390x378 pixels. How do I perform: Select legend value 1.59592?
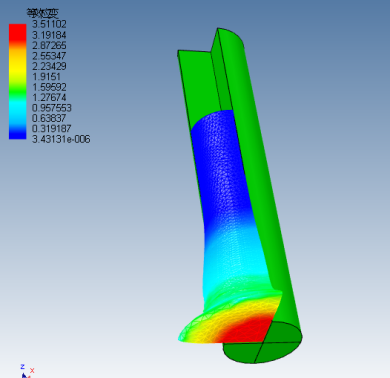49,87
